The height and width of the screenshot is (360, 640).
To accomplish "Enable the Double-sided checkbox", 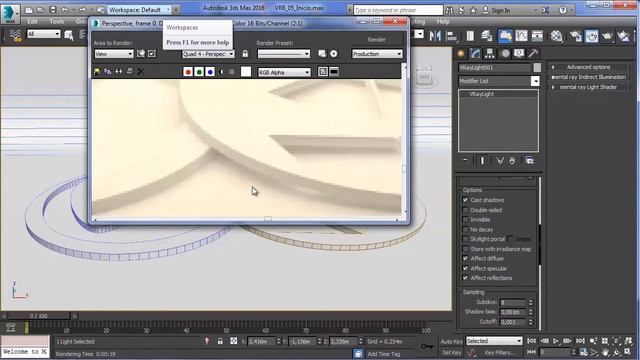I will (x=465, y=210).
